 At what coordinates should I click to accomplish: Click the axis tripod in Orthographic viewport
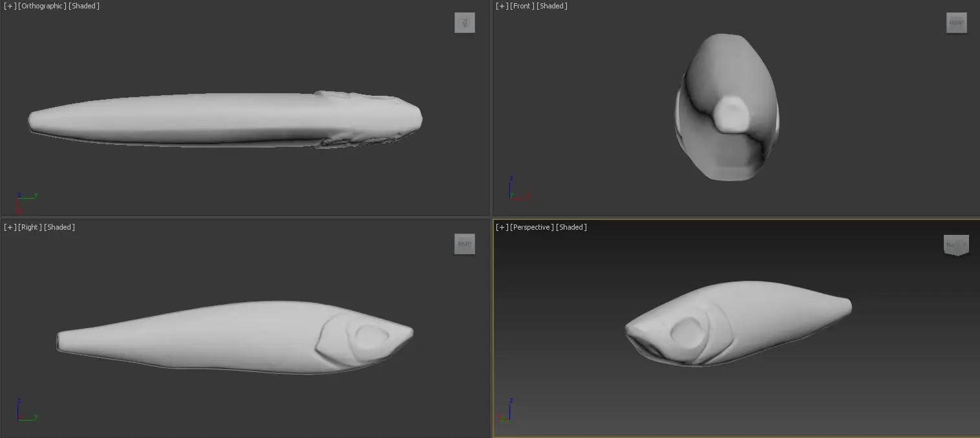tap(25, 199)
